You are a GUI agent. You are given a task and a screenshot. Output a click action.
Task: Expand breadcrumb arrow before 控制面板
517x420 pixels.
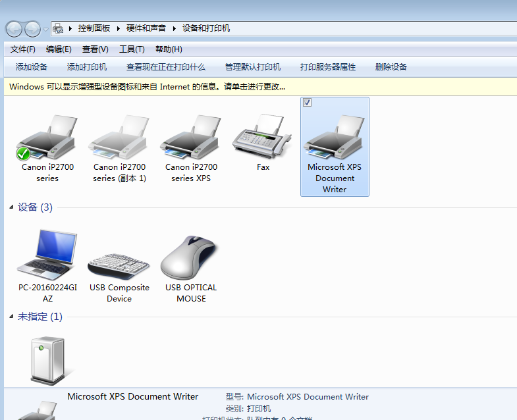[x=70, y=28]
